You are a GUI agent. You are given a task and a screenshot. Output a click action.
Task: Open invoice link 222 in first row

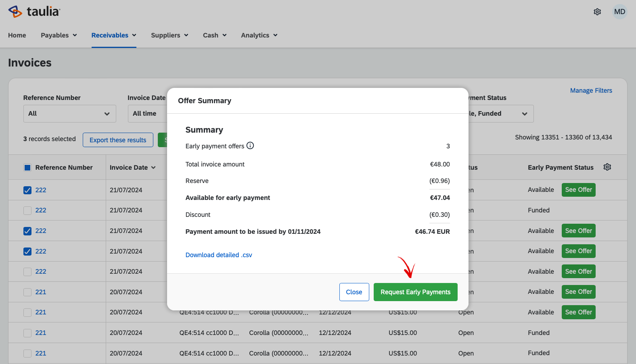point(41,190)
